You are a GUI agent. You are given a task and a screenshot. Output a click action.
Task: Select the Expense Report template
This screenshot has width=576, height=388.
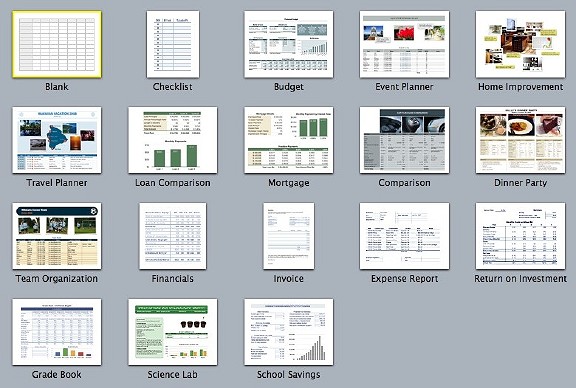point(404,236)
